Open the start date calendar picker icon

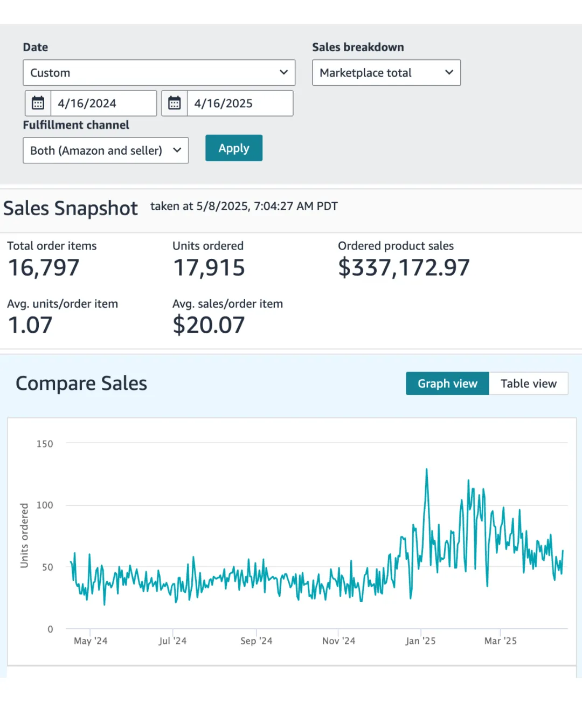(38, 103)
